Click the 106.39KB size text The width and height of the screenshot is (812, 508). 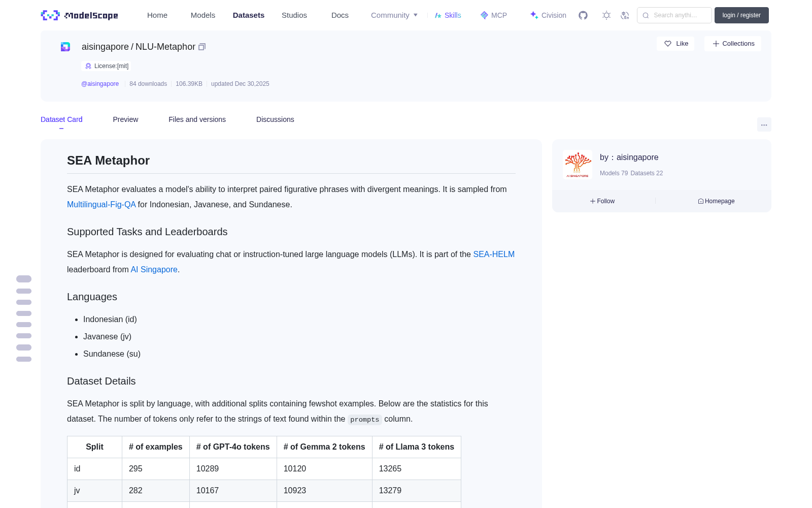pyautogui.click(x=189, y=84)
